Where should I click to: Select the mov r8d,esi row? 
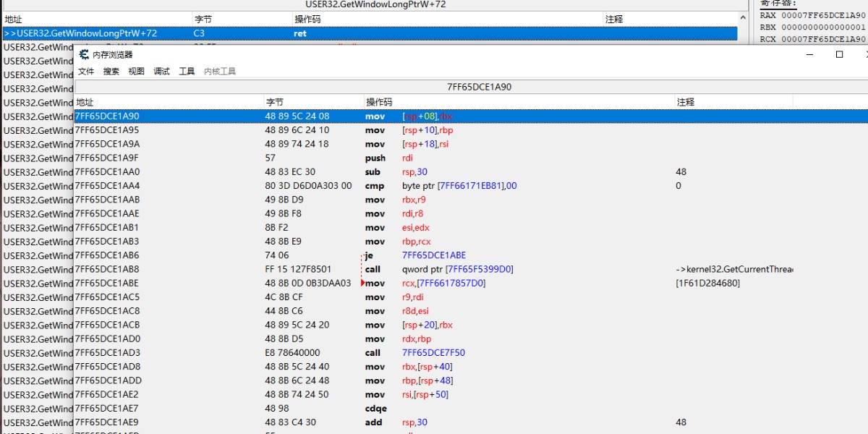point(472,311)
